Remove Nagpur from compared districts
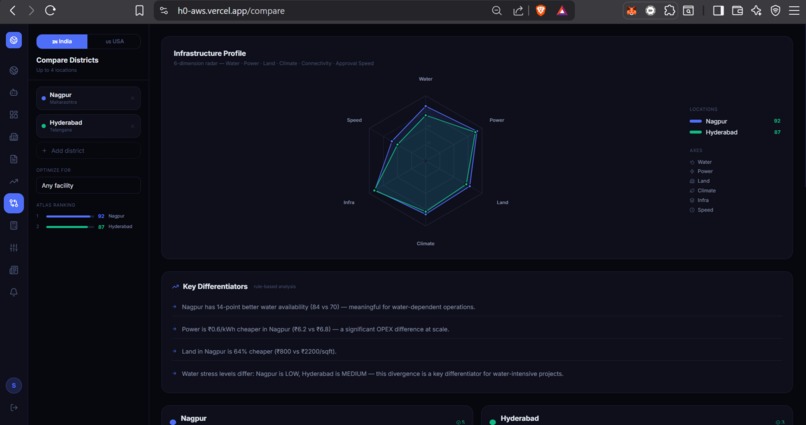This screenshot has height=425, width=806. [x=132, y=98]
